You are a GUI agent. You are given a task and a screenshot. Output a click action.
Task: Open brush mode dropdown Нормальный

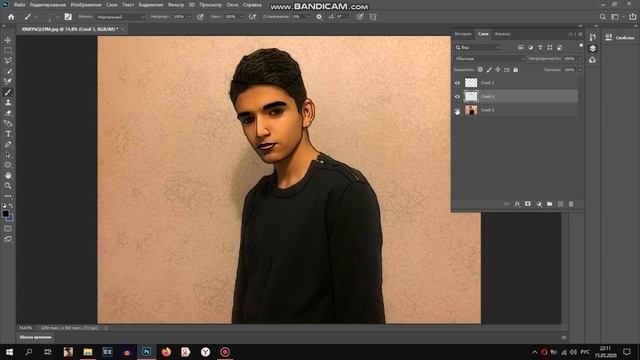click(121, 17)
